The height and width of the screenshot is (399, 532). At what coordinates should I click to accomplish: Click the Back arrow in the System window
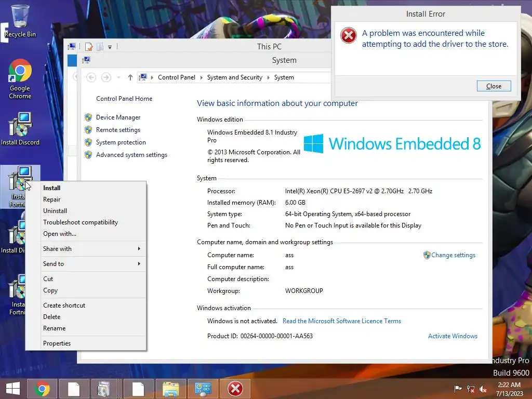(91, 77)
